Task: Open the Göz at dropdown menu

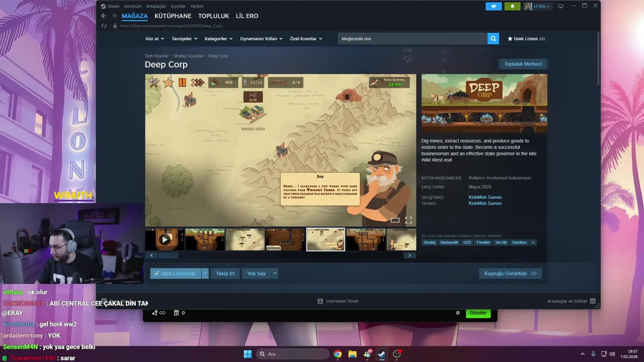Action: (154, 39)
